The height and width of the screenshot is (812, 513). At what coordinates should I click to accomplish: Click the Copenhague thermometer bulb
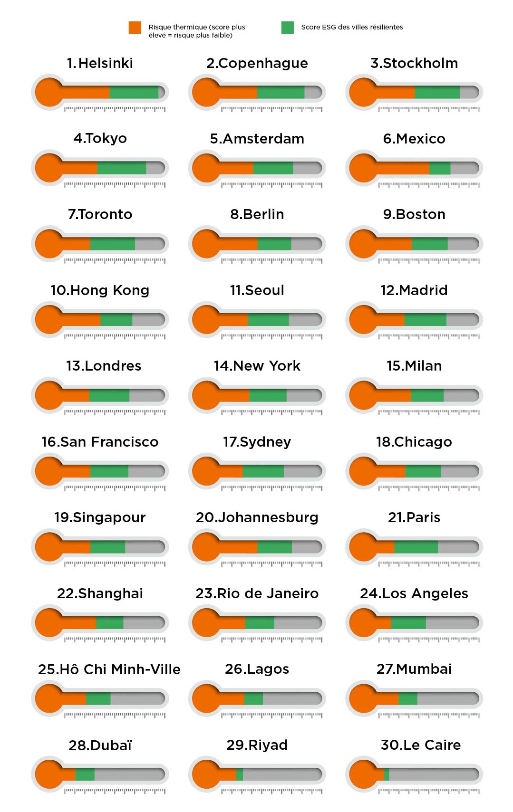tap(206, 92)
